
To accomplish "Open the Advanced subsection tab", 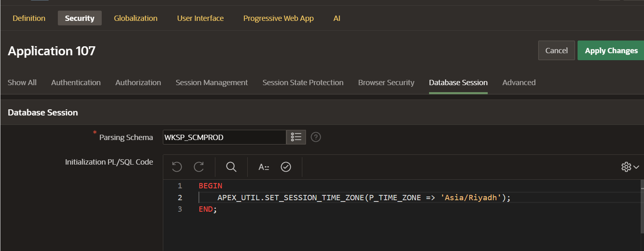I will point(519,83).
